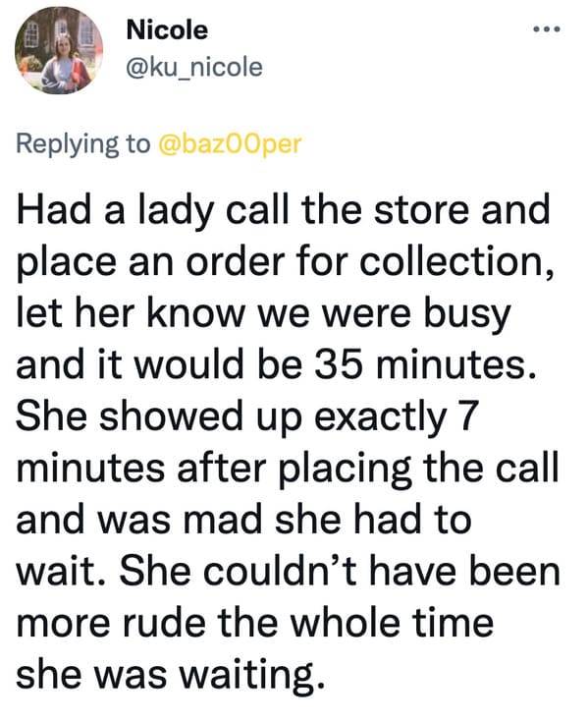Click the line 'and was mad she had to'

(x=243, y=521)
